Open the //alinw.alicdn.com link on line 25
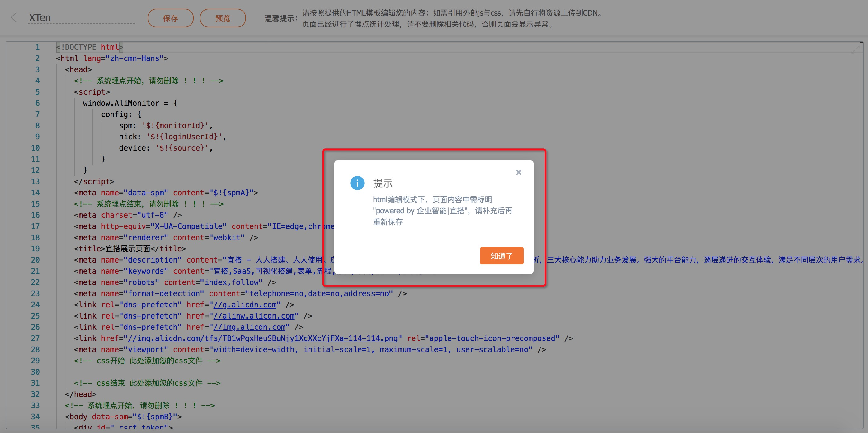 coord(254,316)
